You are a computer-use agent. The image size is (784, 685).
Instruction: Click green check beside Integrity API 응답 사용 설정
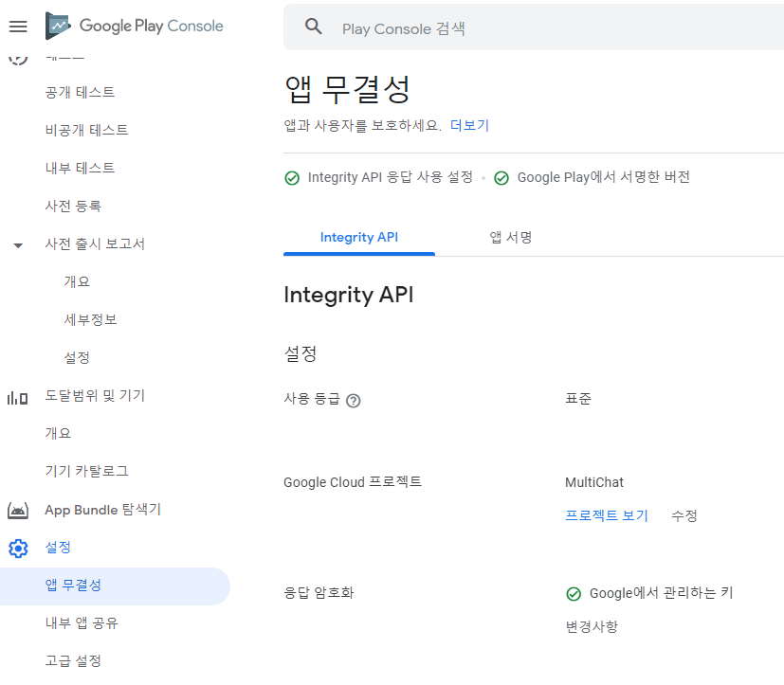[x=292, y=178]
